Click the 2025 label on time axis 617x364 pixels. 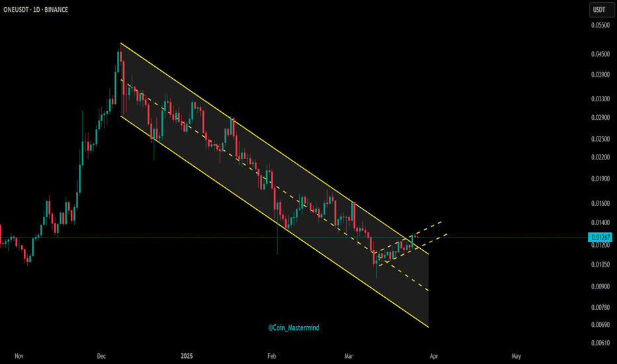[187, 356]
